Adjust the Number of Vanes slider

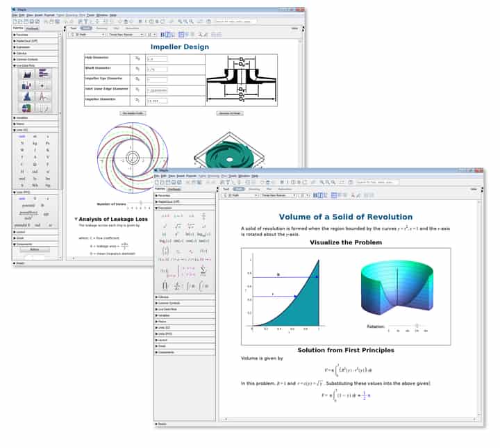tap(140, 203)
